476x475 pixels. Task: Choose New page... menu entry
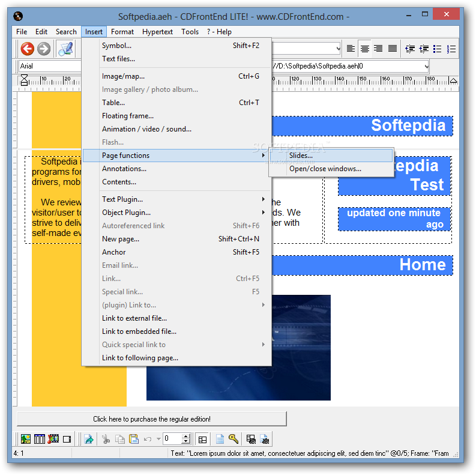pyautogui.click(x=176, y=239)
